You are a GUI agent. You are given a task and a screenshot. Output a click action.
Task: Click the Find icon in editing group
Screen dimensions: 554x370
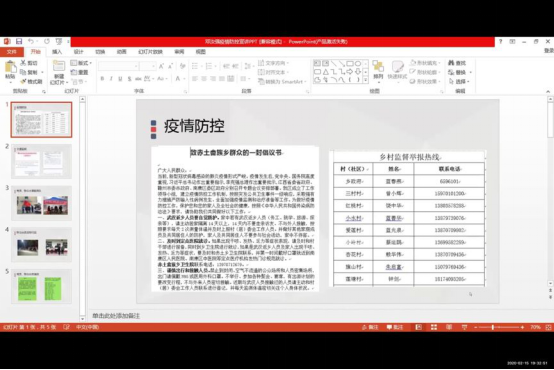(x=457, y=63)
